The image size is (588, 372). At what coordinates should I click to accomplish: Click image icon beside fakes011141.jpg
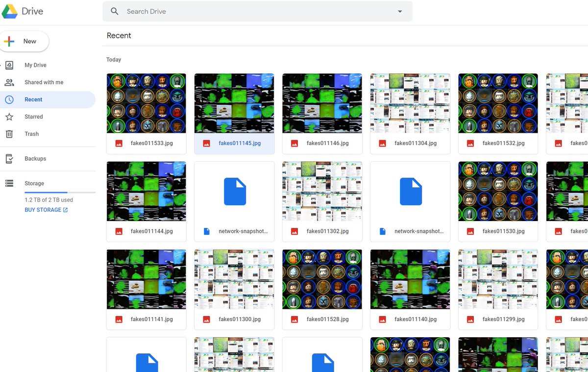[x=119, y=319]
